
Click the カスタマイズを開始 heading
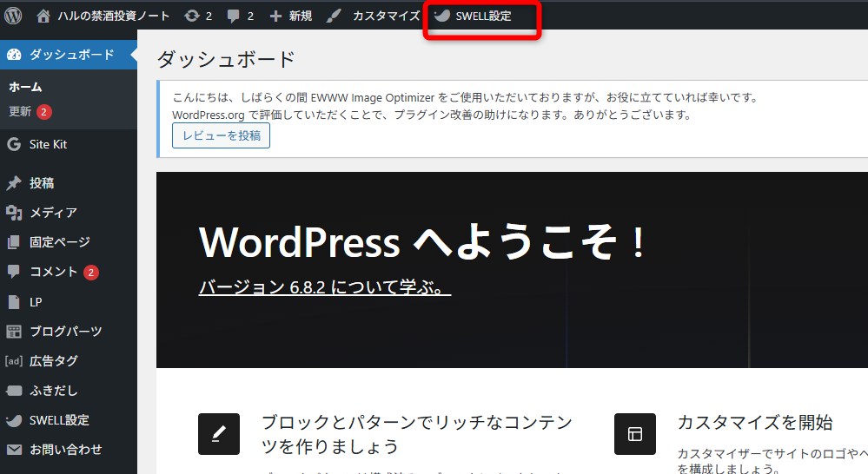click(x=755, y=423)
